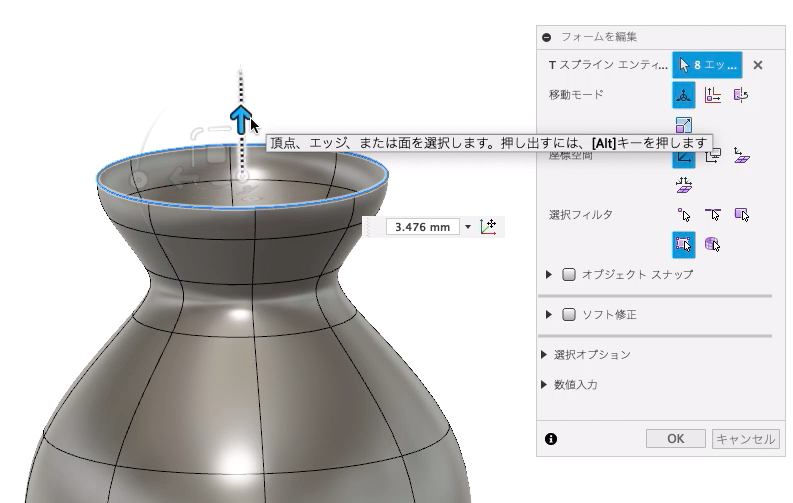Set selection filter to Edge
The width and height of the screenshot is (793, 503).
(x=713, y=215)
